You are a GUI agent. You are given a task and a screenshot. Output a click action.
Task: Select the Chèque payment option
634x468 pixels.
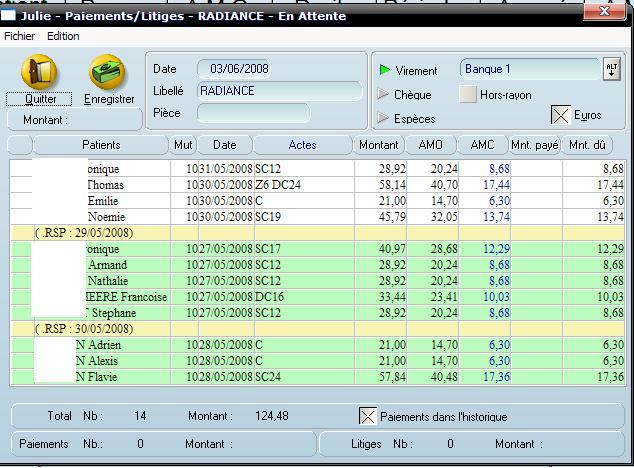pyautogui.click(x=385, y=95)
